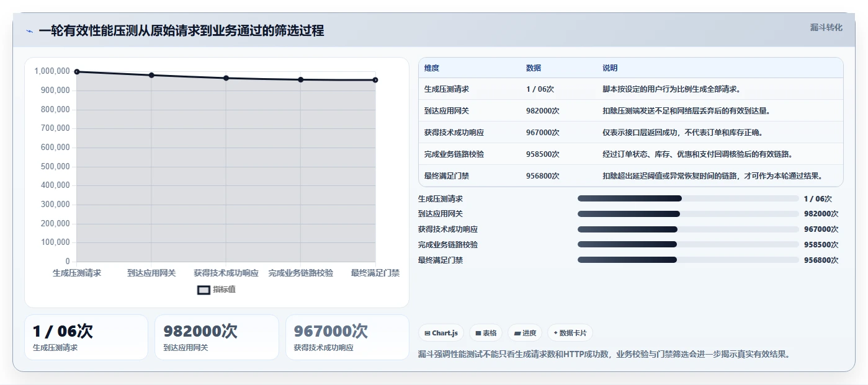Image resolution: width=868 pixels, height=385 pixels.
Task: Click the 生成压测请求 progress bar
Action: tap(688, 198)
